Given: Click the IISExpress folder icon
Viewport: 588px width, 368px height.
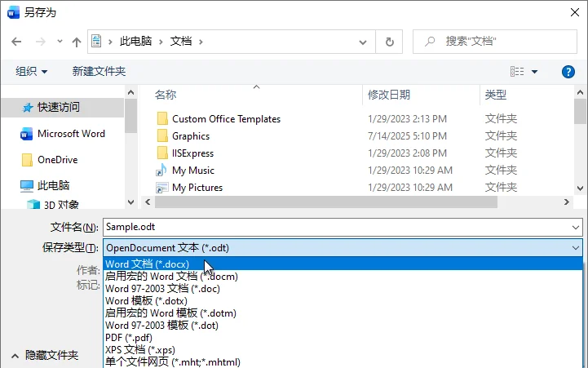Looking at the screenshot, I should pyautogui.click(x=162, y=153).
